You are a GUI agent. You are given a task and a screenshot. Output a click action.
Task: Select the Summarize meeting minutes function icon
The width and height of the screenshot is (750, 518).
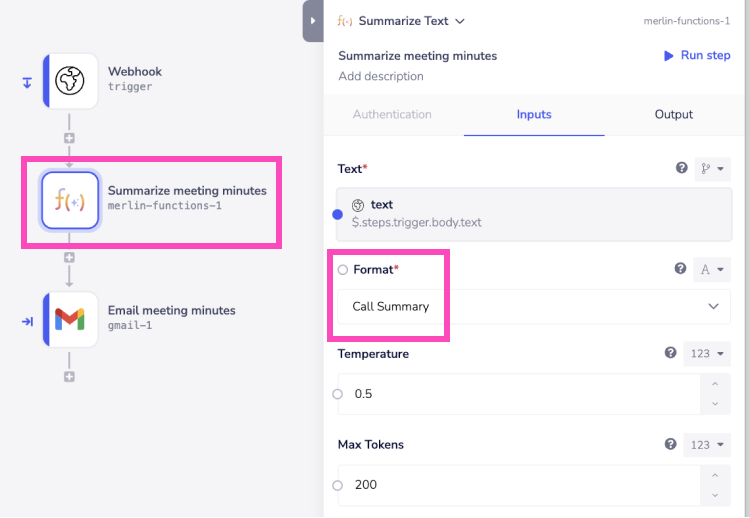[70, 200]
